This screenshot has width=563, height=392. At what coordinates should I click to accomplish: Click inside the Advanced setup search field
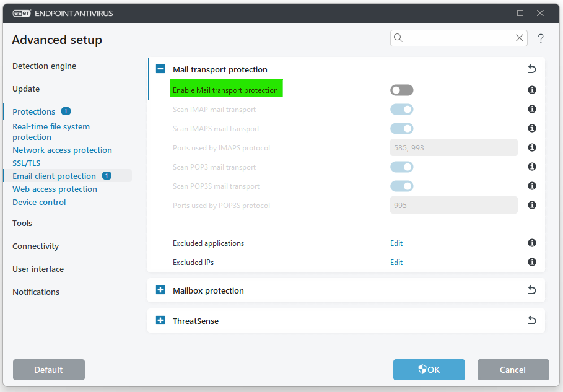(458, 38)
